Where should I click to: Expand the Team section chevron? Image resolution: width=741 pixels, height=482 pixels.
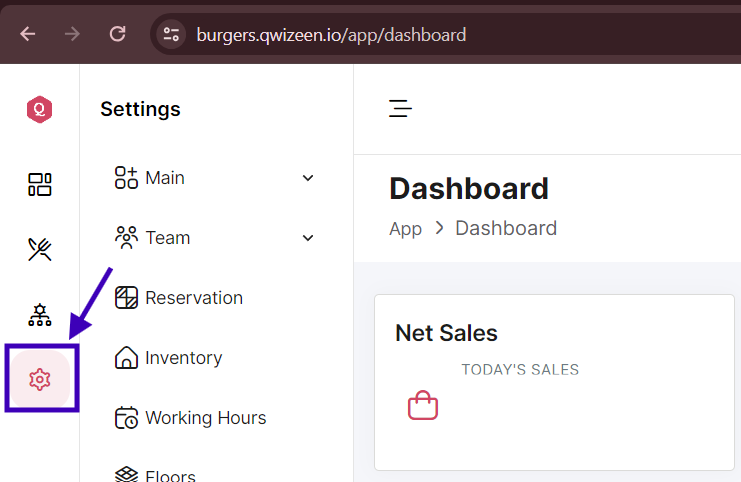coord(308,238)
